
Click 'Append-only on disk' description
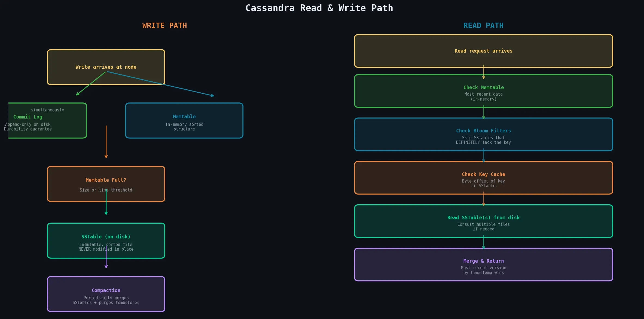click(28, 124)
